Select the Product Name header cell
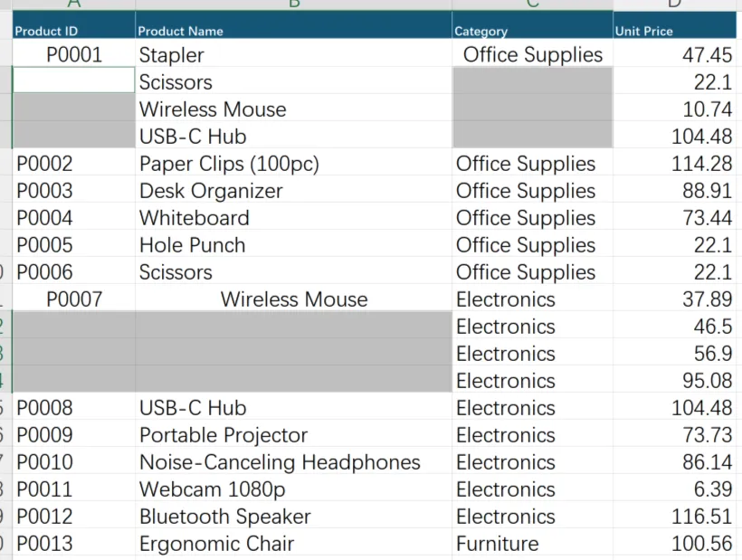The height and width of the screenshot is (560, 742). click(x=293, y=25)
